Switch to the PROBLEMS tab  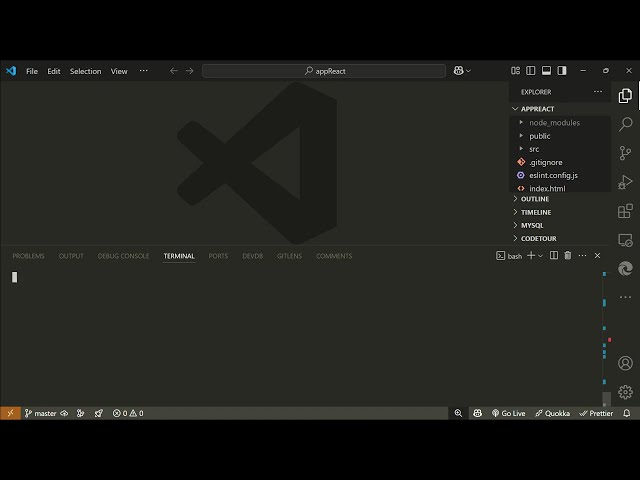(x=28, y=256)
